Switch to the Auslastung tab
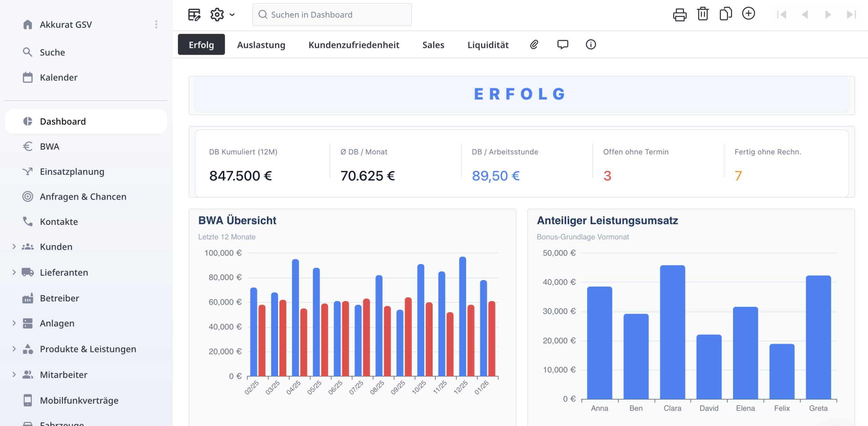The image size is (868, 426). 261,45
